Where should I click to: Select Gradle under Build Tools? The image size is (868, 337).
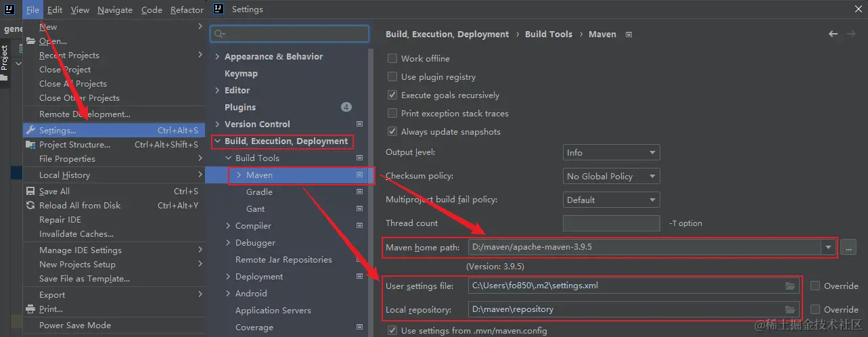[x=259, y=192]
